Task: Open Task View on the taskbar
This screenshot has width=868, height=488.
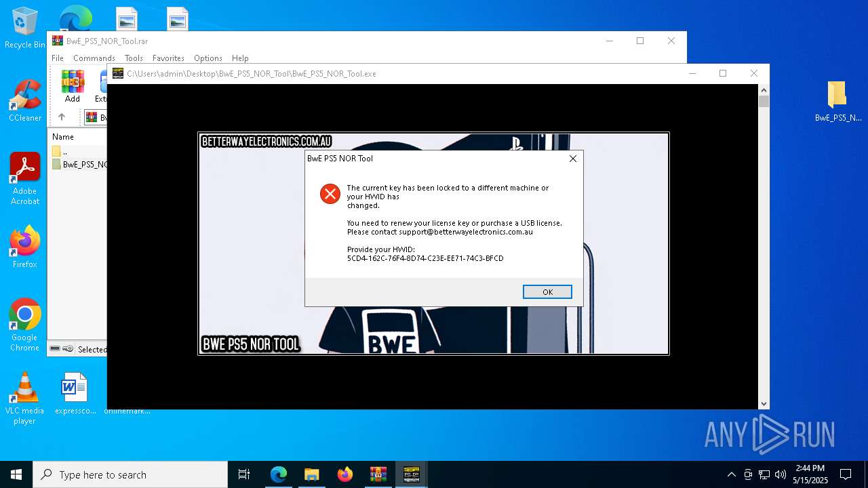Action: pyautogui.click(x=244, y=474)
